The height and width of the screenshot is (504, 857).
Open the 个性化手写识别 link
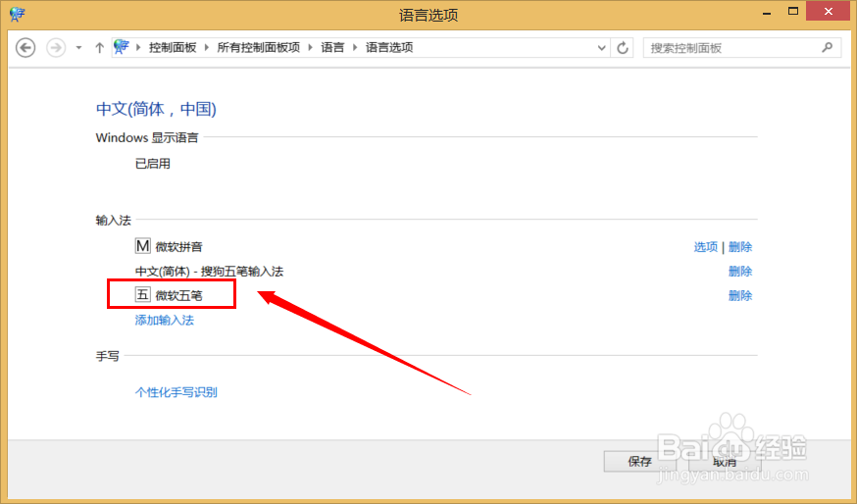pyautogui.click(x=176, y=392)
